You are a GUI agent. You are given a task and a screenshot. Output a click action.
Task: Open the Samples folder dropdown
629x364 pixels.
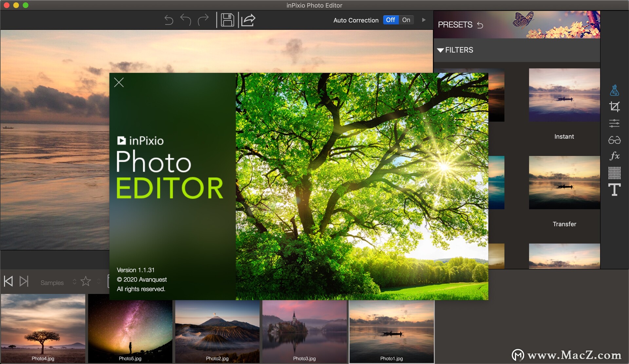pyautogui.click(x=58, y=282)
